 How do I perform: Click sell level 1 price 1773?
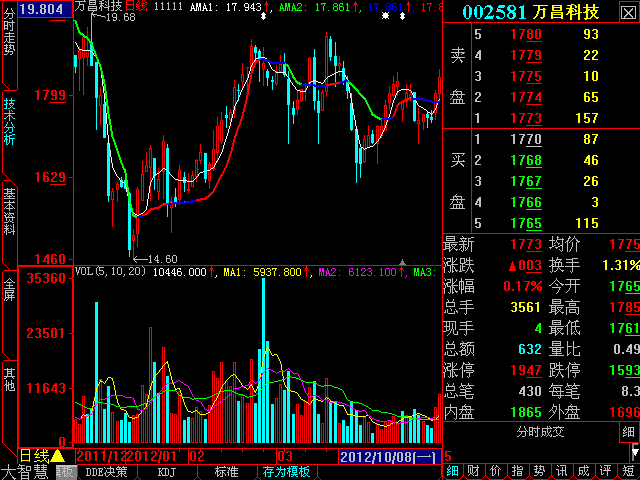526,118
